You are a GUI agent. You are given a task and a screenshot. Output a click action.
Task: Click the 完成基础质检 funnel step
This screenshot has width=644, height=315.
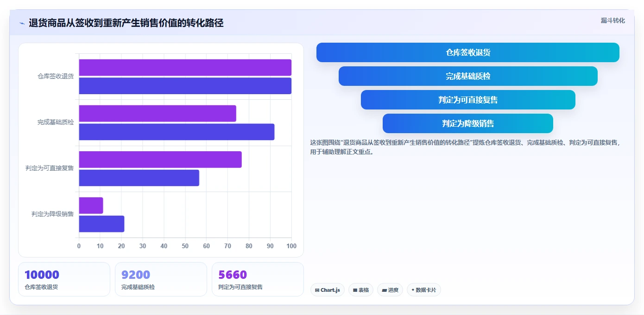point(468,76)
